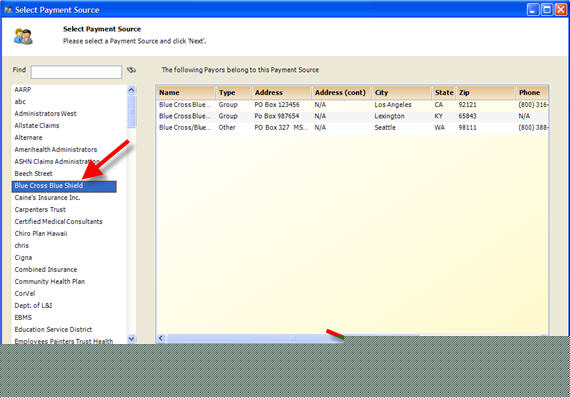The width and height of the screenshot is (570, 397).
Task: Maximize the Select Payment Source window
Action: point(547,9)
